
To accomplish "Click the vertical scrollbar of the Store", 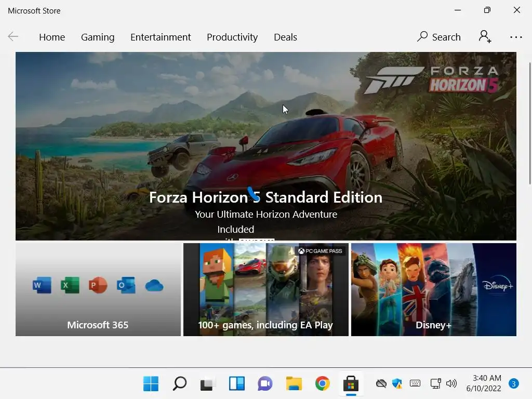I will coord(529,123).
